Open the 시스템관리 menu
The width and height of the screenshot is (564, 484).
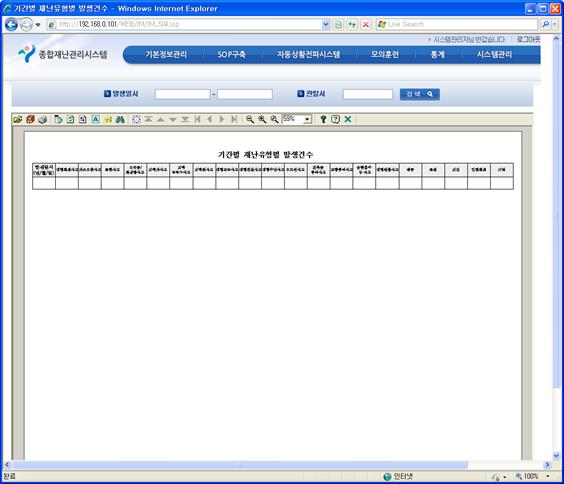pyautogui.click(x=494, y=55)
